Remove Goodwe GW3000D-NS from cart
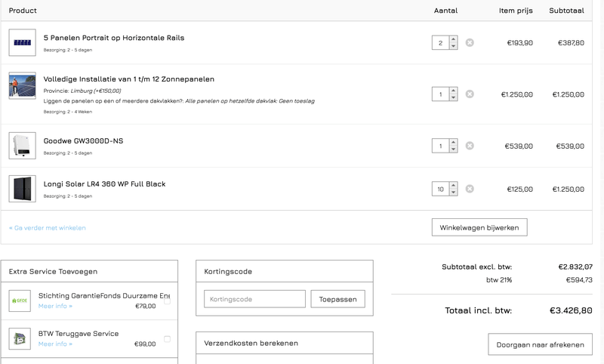The image size is (604, 364). [x=470, y=146]
